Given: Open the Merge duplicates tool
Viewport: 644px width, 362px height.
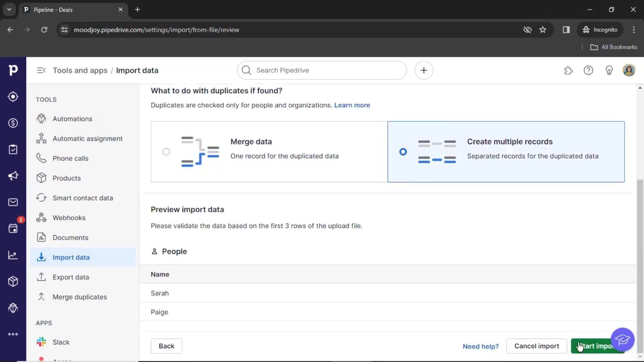Looking at the screenshot, I should click(79, 297).
